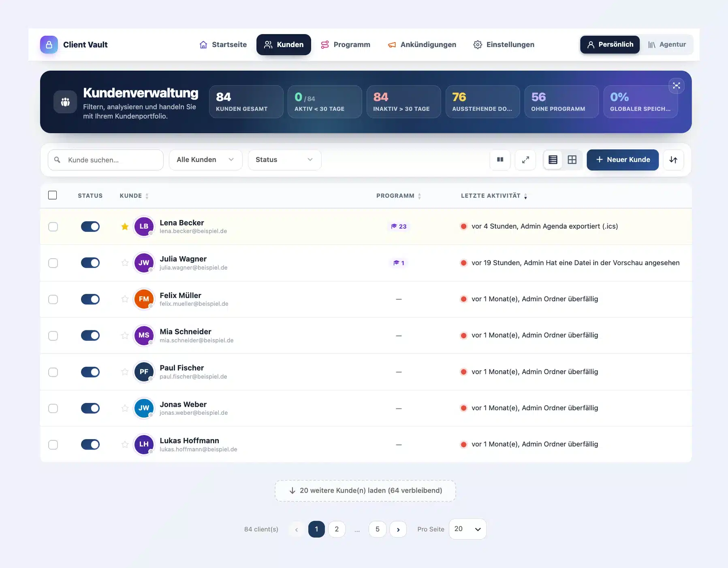The image size is (728, 568).
Task: Check the box for Lena Becker
Action: 53,227
